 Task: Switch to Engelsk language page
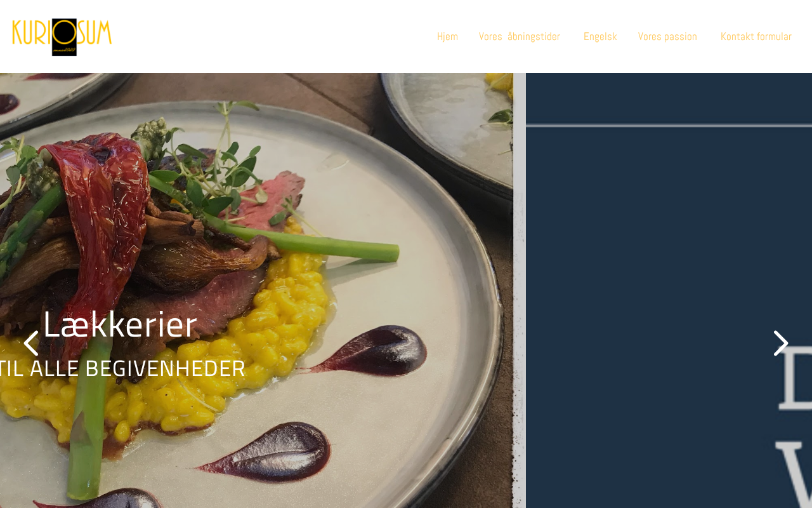click(600, 36)
